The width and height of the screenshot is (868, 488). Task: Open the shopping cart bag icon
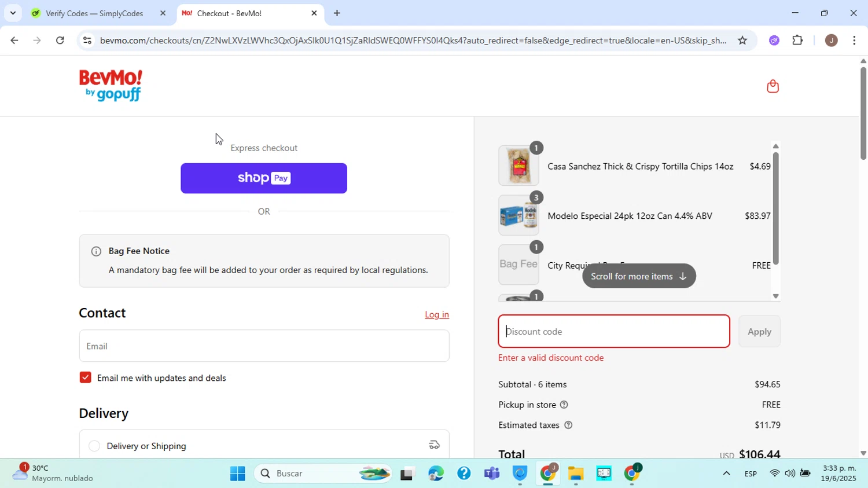pyautogui.click(x=773, y=86)
